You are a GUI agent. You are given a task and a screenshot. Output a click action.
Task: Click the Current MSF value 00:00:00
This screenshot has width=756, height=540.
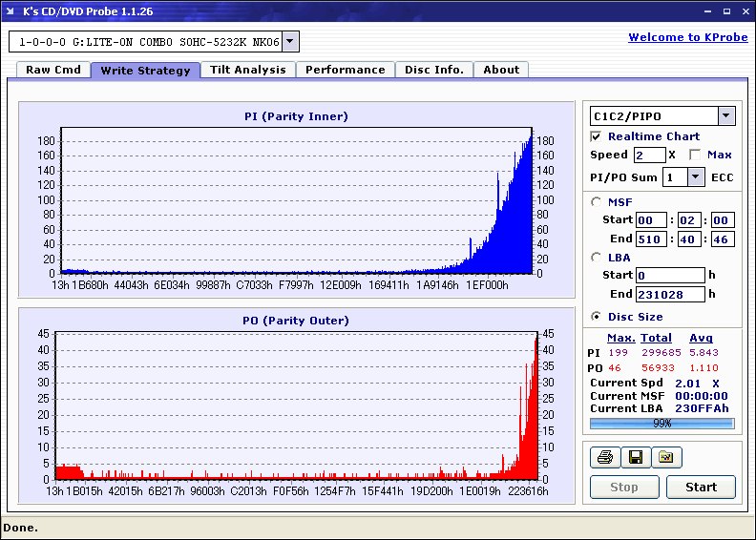point(701,396)
